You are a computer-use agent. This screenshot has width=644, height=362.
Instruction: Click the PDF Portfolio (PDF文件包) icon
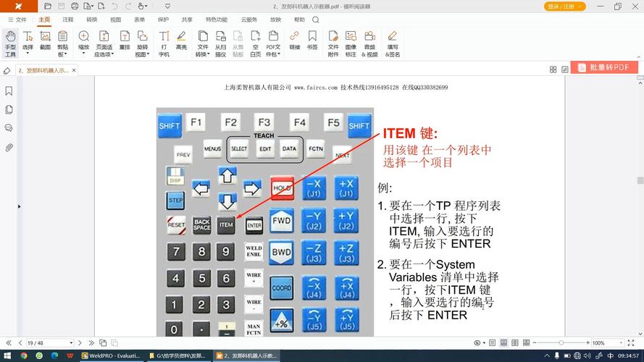[x=273, y=36]
